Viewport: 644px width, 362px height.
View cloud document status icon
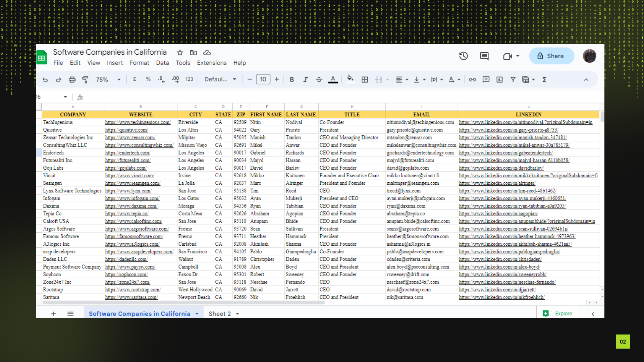tap(207, 53)
